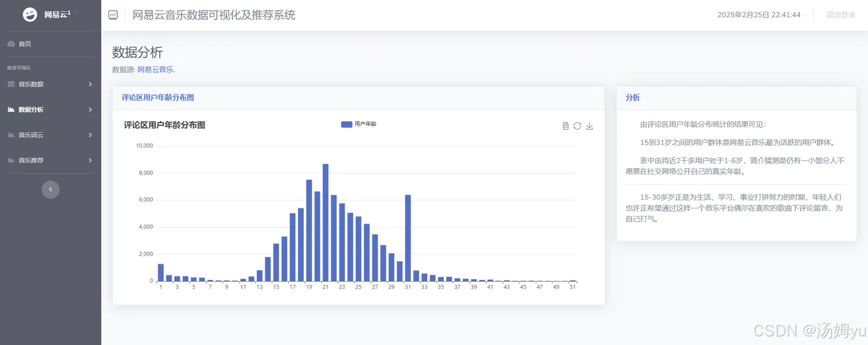Click the 网易云 brand title

[x=57, y=15]
